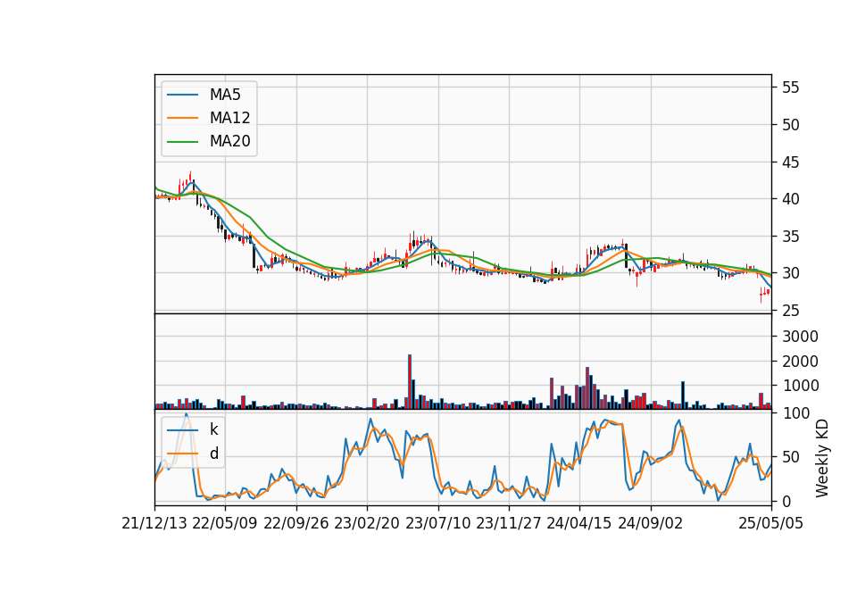Click the MA20 legend label
The image size is (857, 616).
coord(229,141)
